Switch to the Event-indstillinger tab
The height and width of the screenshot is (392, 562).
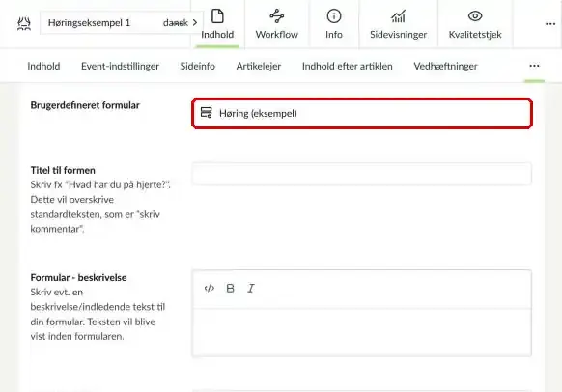[x=120, y=66]
